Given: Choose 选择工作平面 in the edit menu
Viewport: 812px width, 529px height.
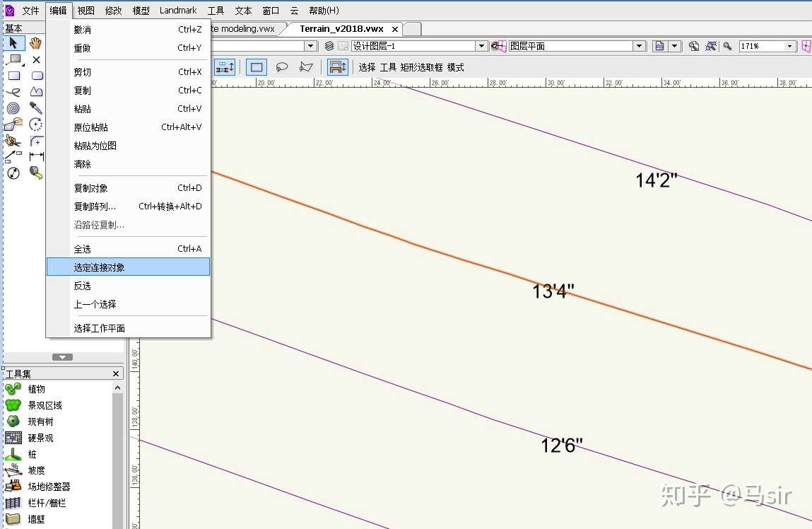Looking at the screenshot, I should click(x=128, y=328).
